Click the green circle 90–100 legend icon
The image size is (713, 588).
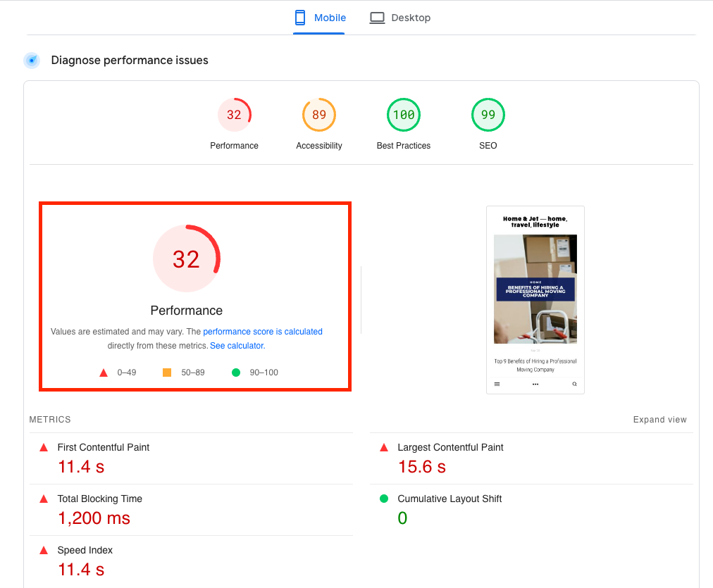pyautogui.click(x=236, y=373)
